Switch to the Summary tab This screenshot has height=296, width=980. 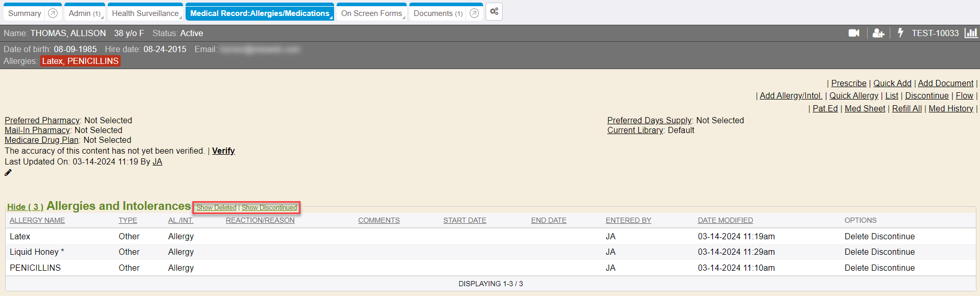pos(24,13)
